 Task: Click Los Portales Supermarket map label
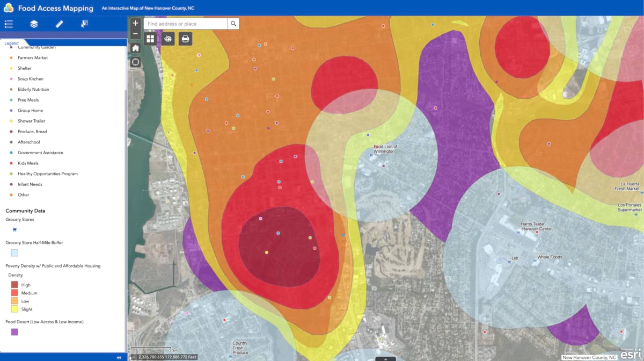click(630, 207)
